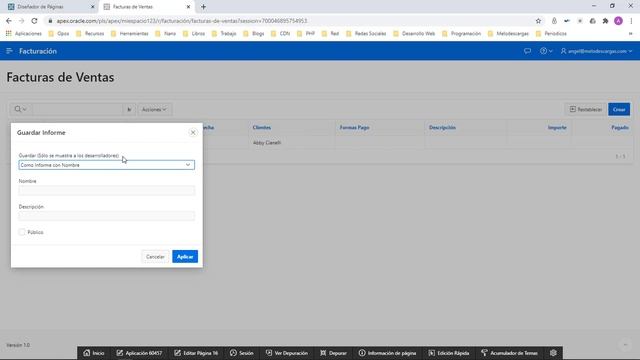This screenshot has height=360, width=640.
Task: Click the browser address bar URL
Action: [x=182, y=21]
